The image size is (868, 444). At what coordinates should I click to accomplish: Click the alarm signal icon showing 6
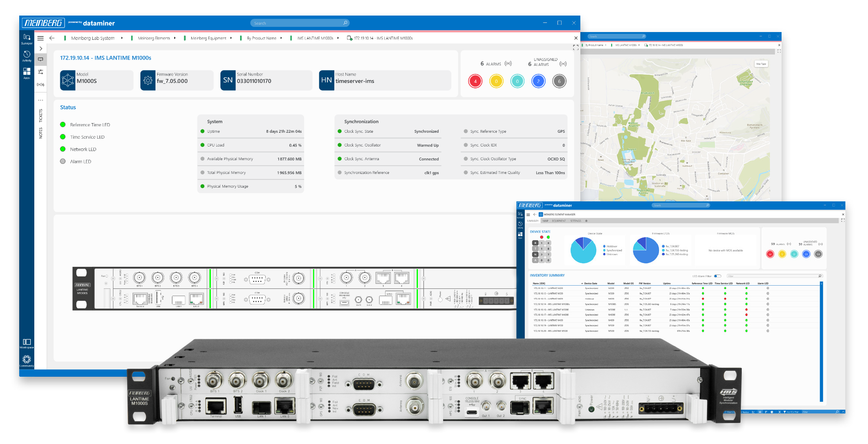click(509, 63)
